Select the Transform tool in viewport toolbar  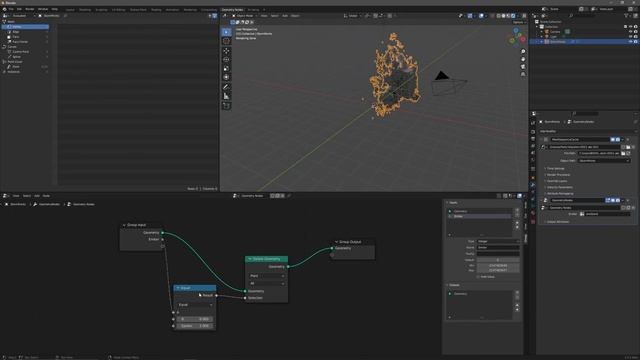226,77
